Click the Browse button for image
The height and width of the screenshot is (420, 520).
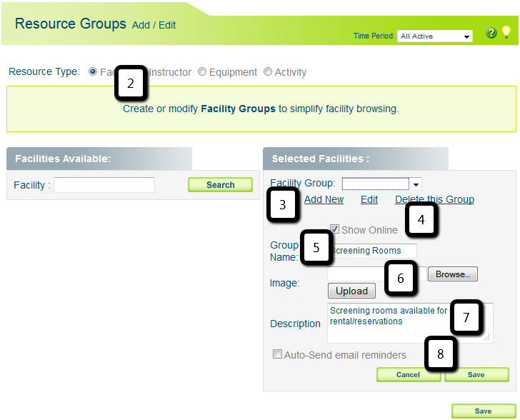[452, 274]
